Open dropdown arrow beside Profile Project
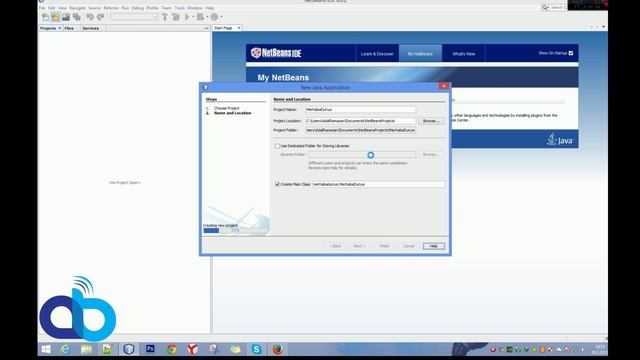Screen dimensions: 640x360 pyautogui.click(x=221, y=17)
